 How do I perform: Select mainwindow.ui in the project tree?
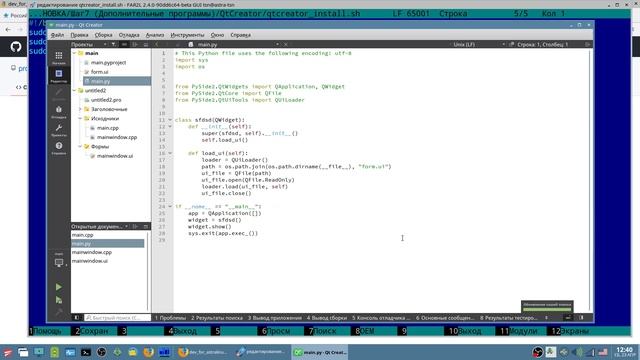(x=115, y=156)
